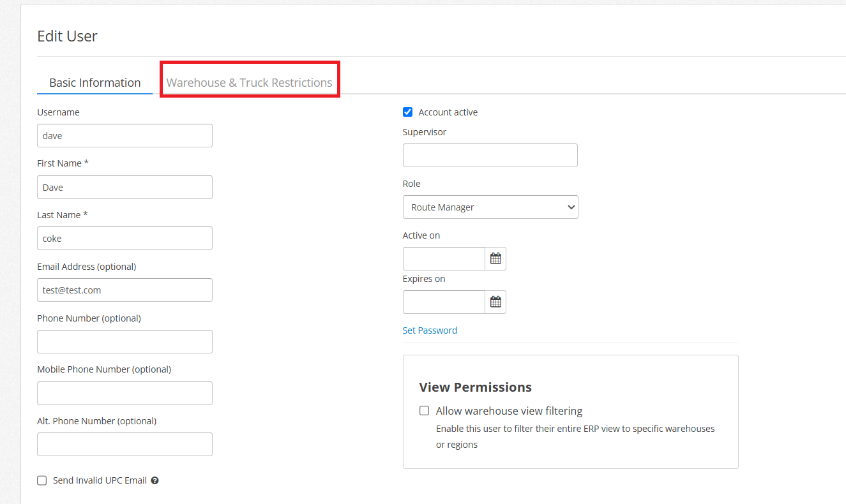Select the Basic Information tab

94,83
